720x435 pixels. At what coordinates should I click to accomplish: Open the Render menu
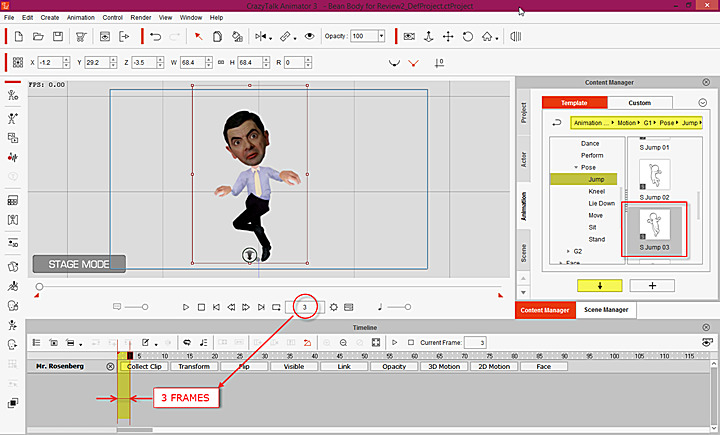point(141,17)
